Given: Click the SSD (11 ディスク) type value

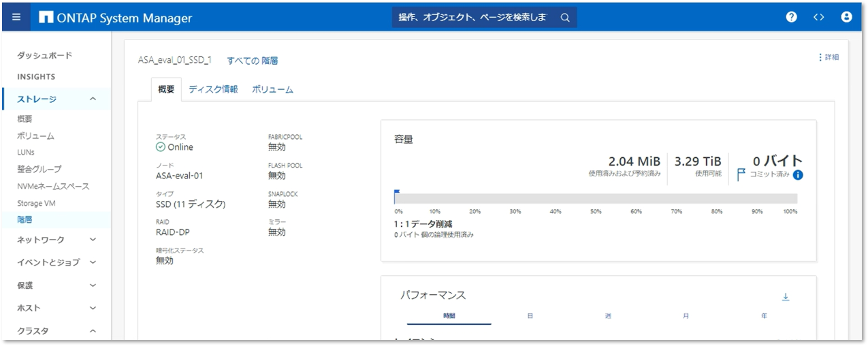Looking at the screenshot, I should click(x=191, y=204).
